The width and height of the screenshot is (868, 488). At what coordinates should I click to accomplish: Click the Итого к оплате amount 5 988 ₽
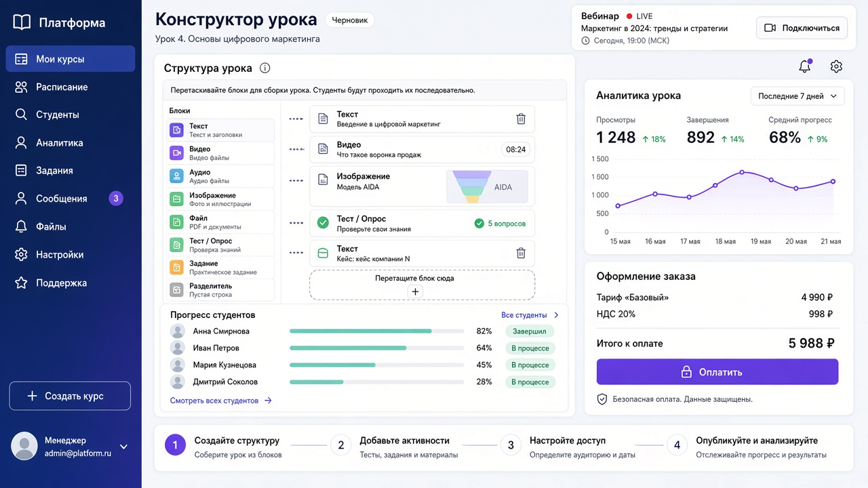[x=811, y=344]
